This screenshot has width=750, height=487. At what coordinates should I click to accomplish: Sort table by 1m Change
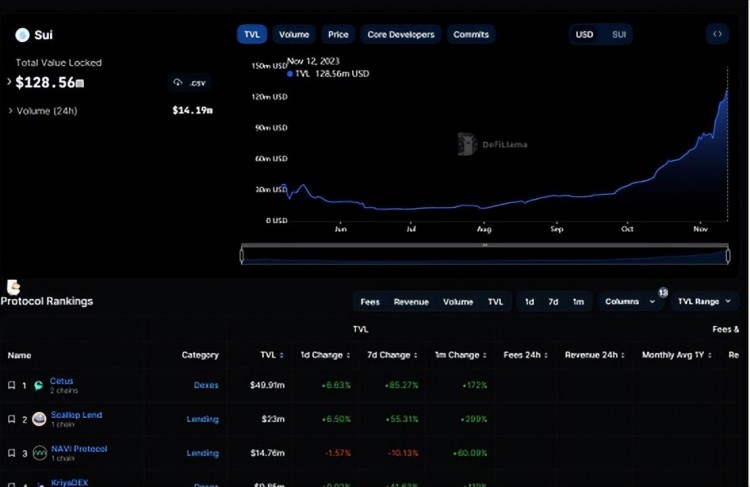(x=485, y=355)
